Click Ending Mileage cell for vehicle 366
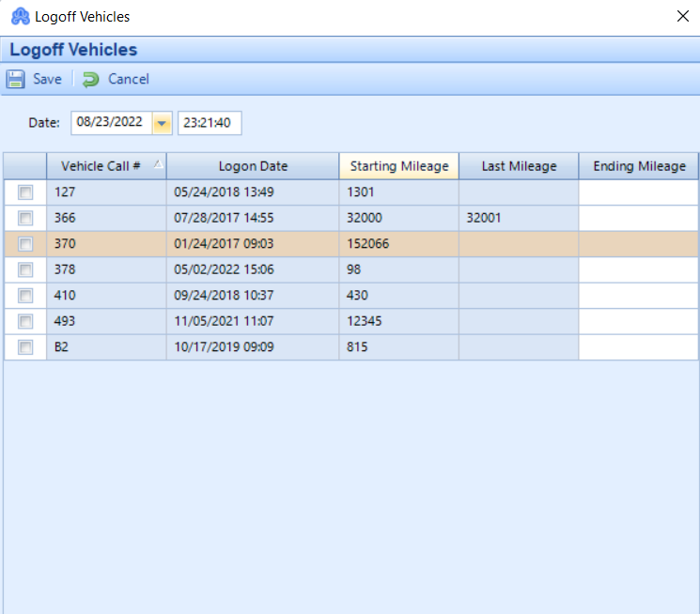 click(x=639, y=218)
